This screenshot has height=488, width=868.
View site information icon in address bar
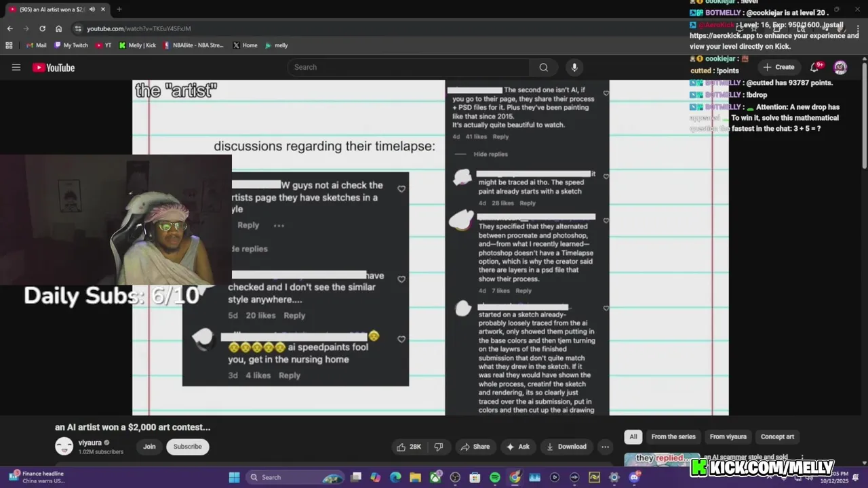pos(78,28)
